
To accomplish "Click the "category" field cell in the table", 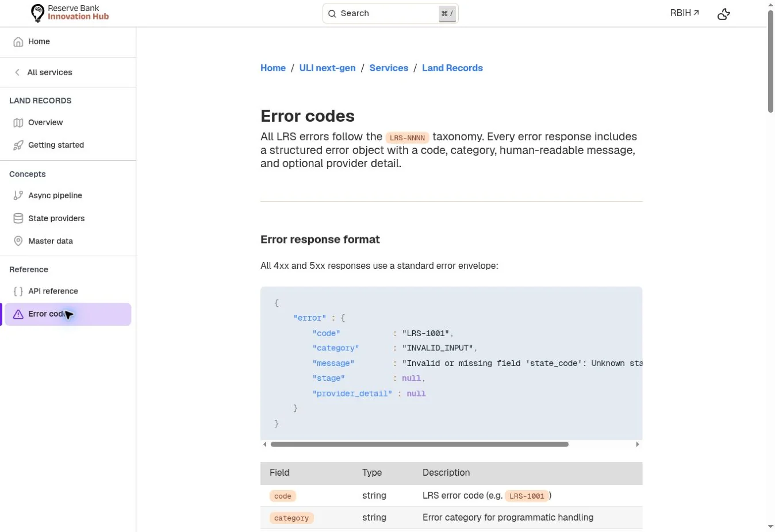I will [x=291, y=518].
